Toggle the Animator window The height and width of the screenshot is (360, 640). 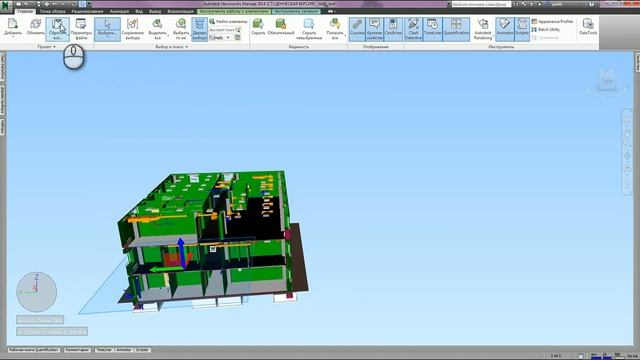point(504,29)
